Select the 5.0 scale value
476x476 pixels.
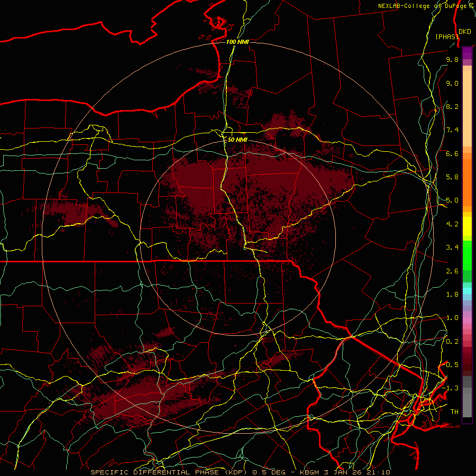pyautogui.click(x=452, y=200)
